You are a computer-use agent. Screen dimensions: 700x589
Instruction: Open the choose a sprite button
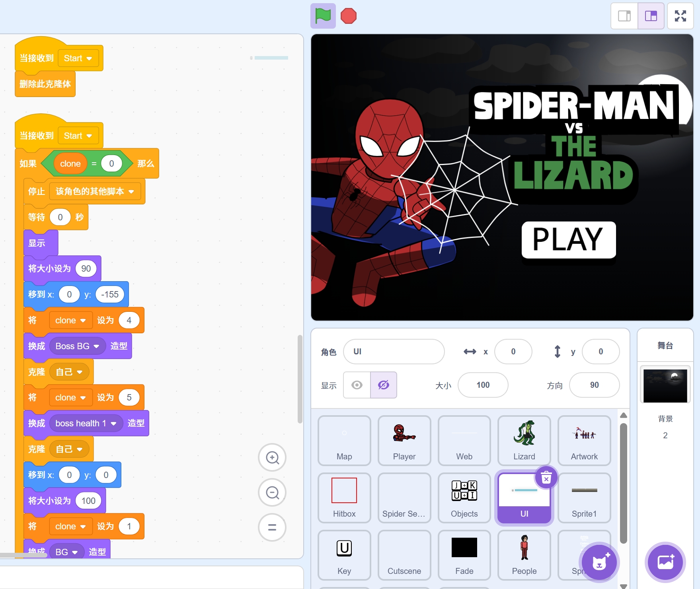point(599,562)
